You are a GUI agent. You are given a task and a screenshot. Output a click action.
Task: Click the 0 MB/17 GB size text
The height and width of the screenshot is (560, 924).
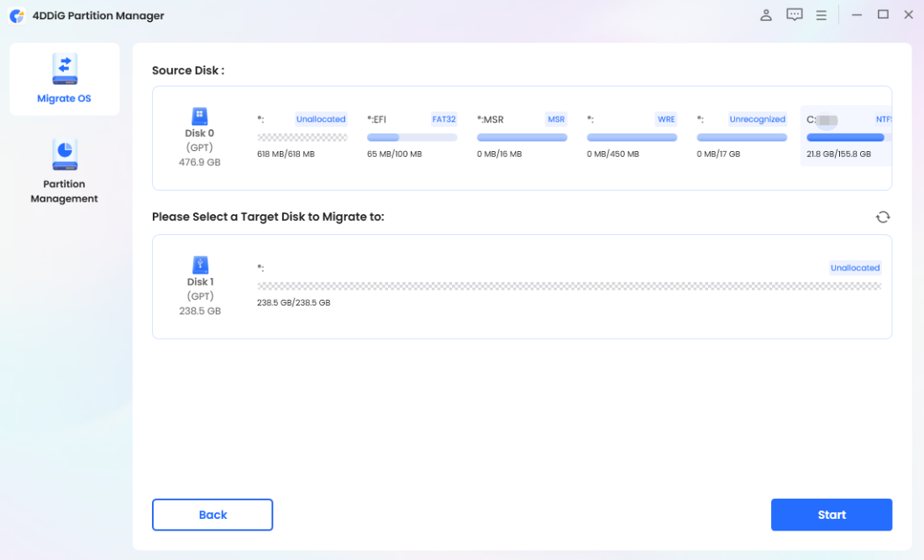[718, 154]
